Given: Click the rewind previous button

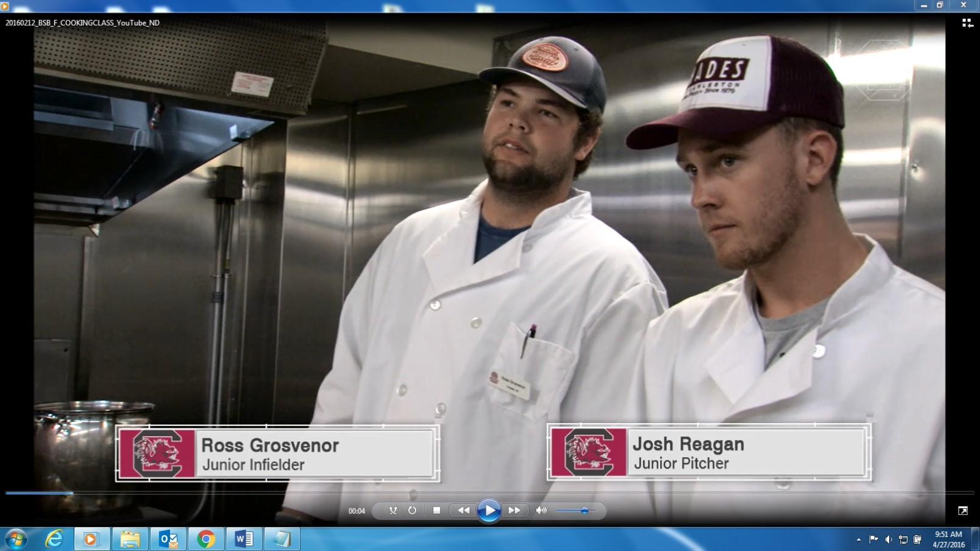Looking at the screenshot, I should coord(463,511).
